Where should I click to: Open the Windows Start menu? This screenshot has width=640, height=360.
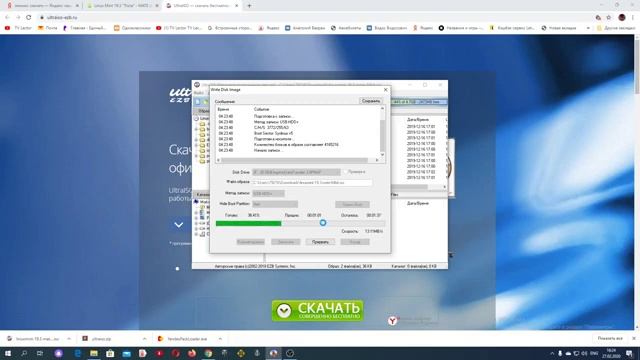point(7,353)
